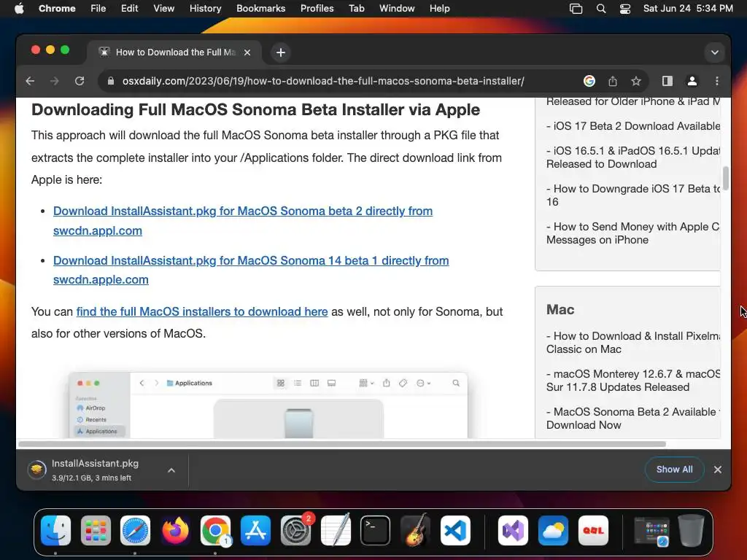Image resolution: width=747 pixels, height=560 pixels.
Task: Expand InstallAssistant.pkg download options chevron
Action: pyautogui.click(x=171, y=470)
